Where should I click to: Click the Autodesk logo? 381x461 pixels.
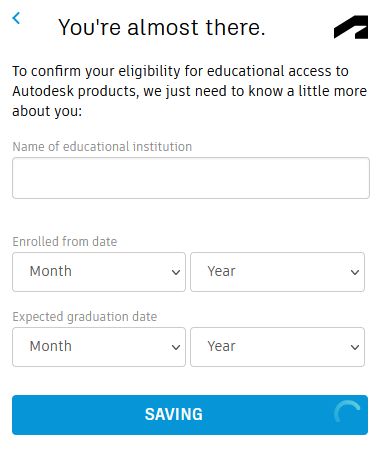(x=351, y=27)
